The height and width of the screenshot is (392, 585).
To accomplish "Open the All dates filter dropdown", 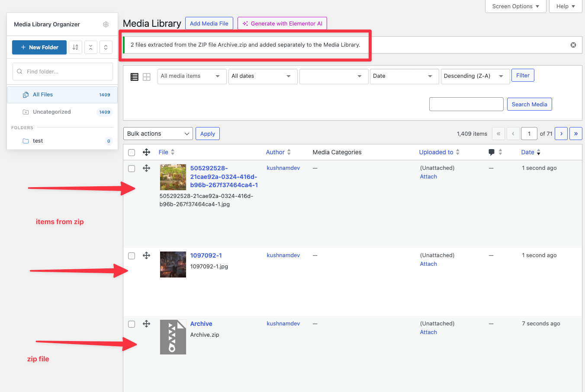I will (263, 76).
